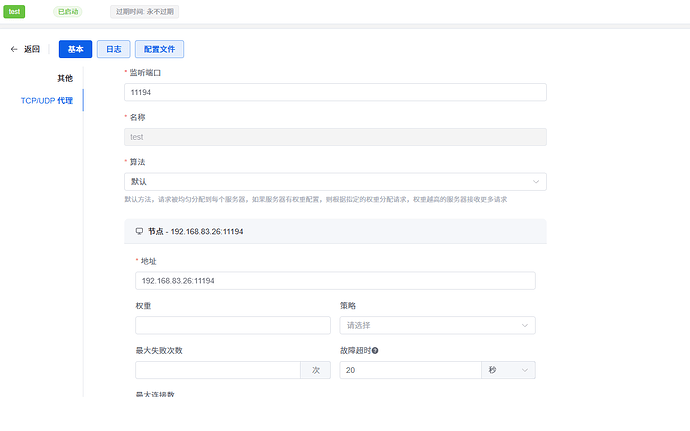The image size is (690, 431).
Task: Click the monitor icon in the 节点 header
Action: point(139,231)
